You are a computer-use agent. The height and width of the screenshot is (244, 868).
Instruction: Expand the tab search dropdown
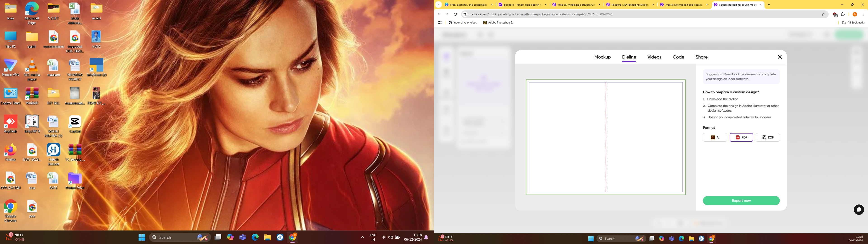(438, 5)
